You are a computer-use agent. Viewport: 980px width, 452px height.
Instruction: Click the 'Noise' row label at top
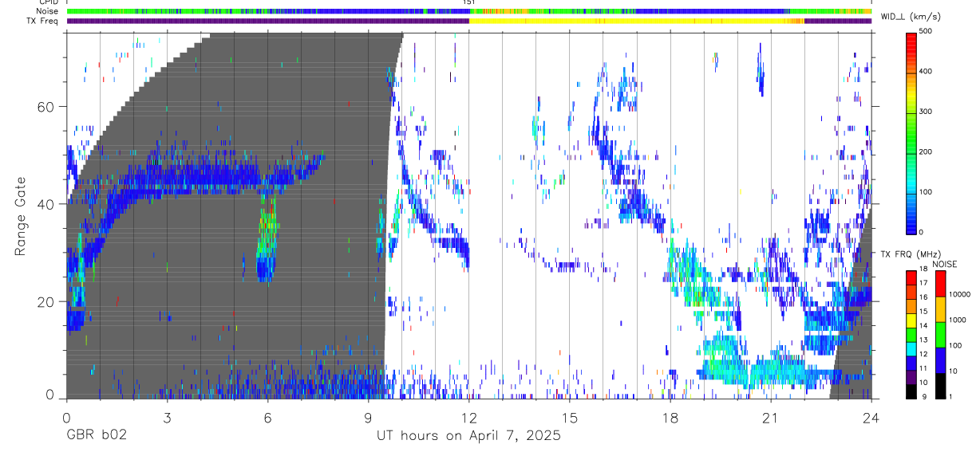[x=47, y=11]
